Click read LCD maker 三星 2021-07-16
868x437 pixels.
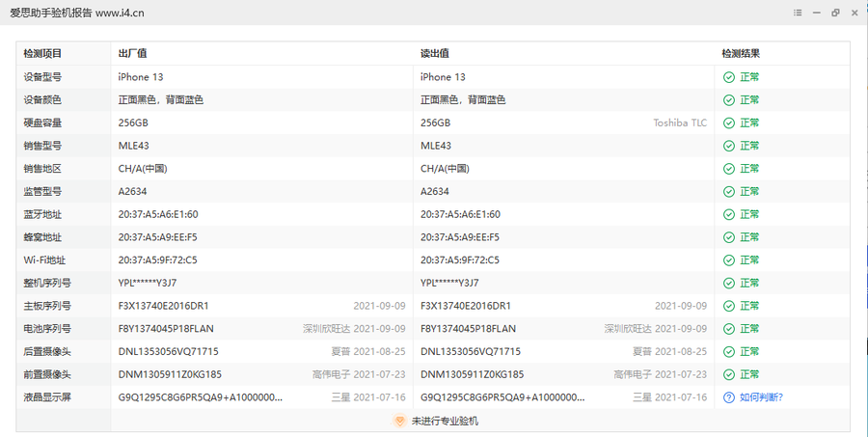(x=670, y=397)
